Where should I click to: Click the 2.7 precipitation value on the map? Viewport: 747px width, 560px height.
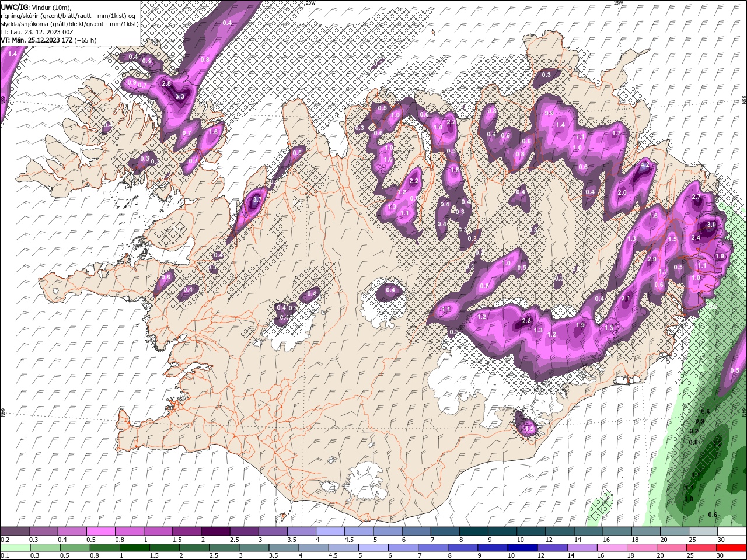click(x=696, y=197)
